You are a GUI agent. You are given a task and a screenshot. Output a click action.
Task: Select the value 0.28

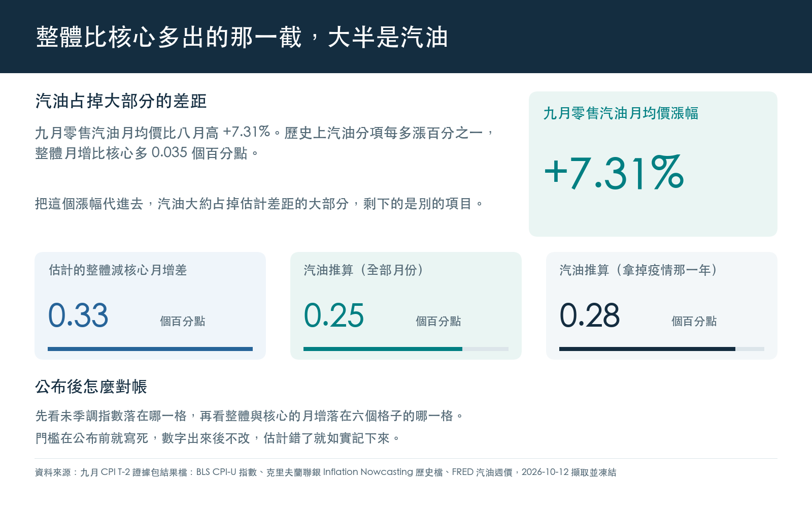pyautogui.click(x=590, y=315)
